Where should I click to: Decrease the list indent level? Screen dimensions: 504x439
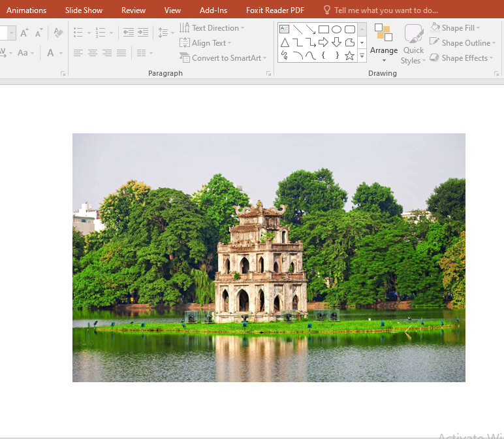coord(129,32)
